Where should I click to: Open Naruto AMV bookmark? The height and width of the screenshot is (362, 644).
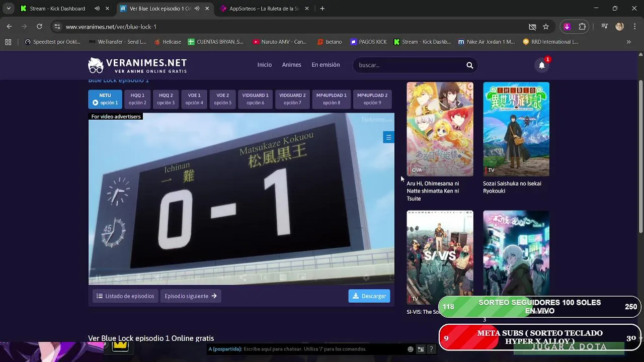pyautogui.click(x=280, y=42)
